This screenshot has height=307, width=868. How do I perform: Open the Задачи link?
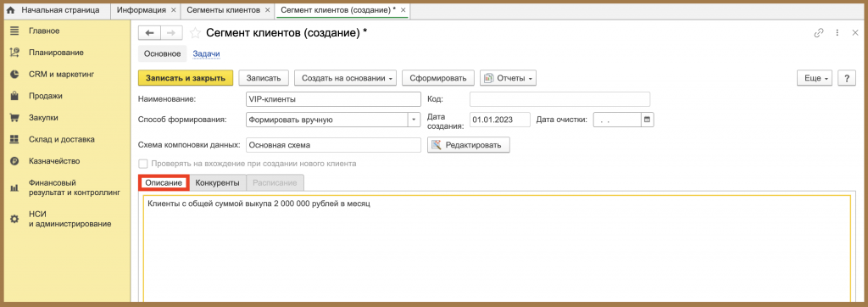pyautogui.click(x=206, y=53)
